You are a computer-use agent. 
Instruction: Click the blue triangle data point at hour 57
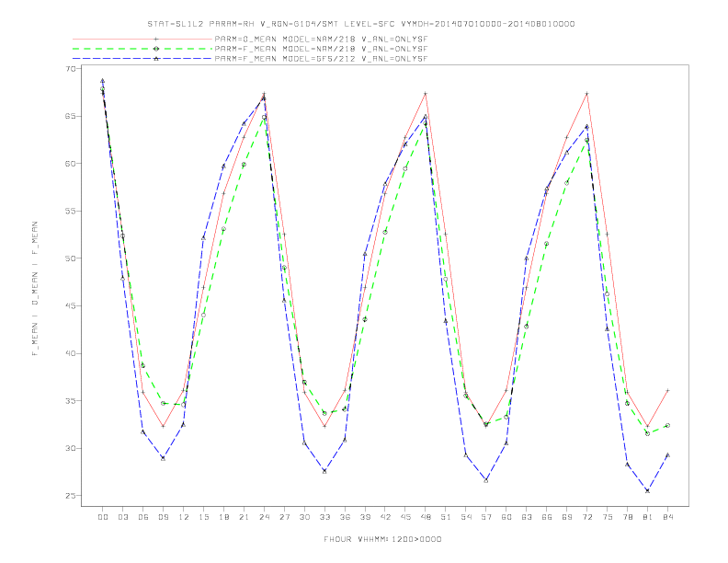(x=486, y=480)
